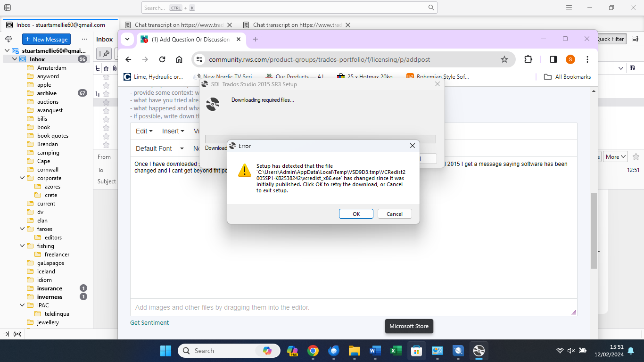This screenshot has height=362, width=644.
Task: Click search magnifier in Thunderbird search box
Action: pyautogui.click(x=431, y=8)
